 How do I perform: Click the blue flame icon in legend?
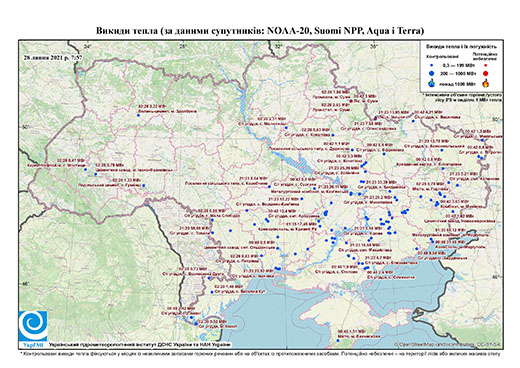pos(432,83)
